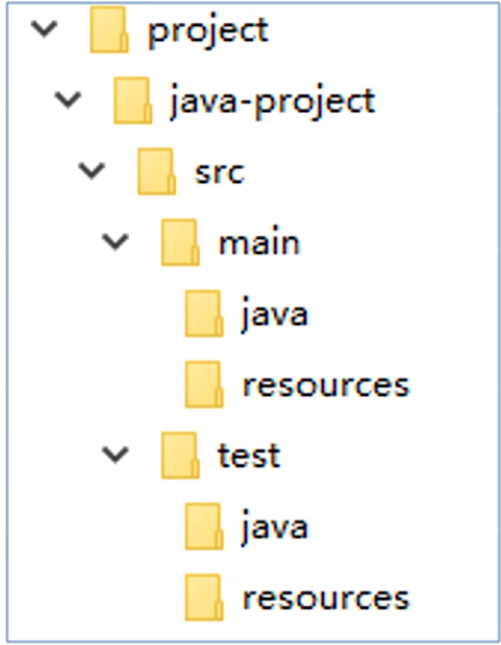Image resolution: width=501 pixels, height=645 pixels.
Task: Click the folder icon of resources under test
Action: point(204,597)
